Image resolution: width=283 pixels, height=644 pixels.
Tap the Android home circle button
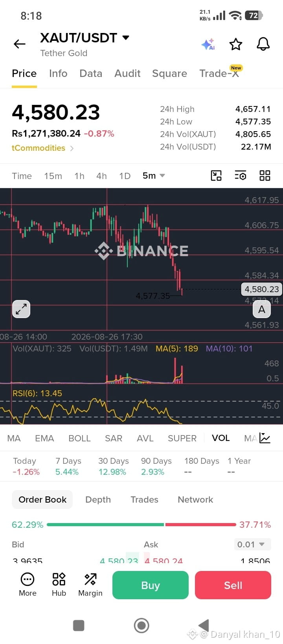pyautogui.click(x=141, y=626)
